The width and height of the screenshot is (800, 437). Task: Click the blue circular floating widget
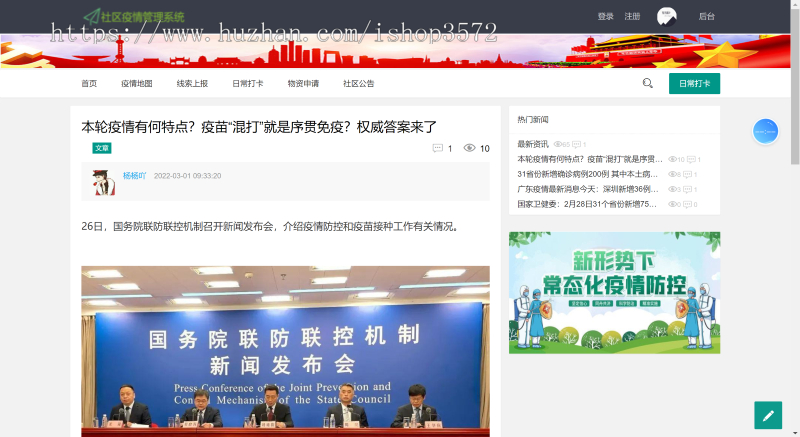pos(765,132)
